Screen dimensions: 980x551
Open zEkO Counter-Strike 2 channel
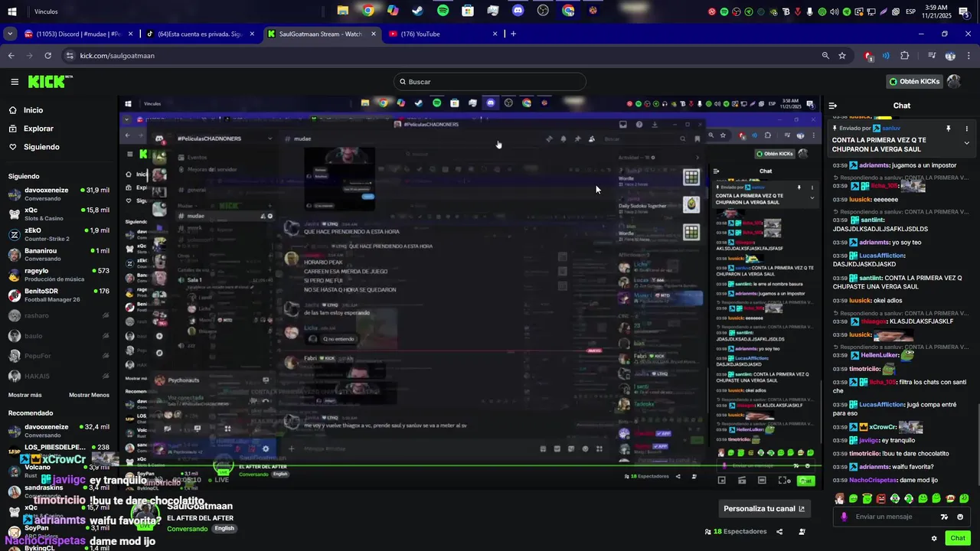(59, 234)
